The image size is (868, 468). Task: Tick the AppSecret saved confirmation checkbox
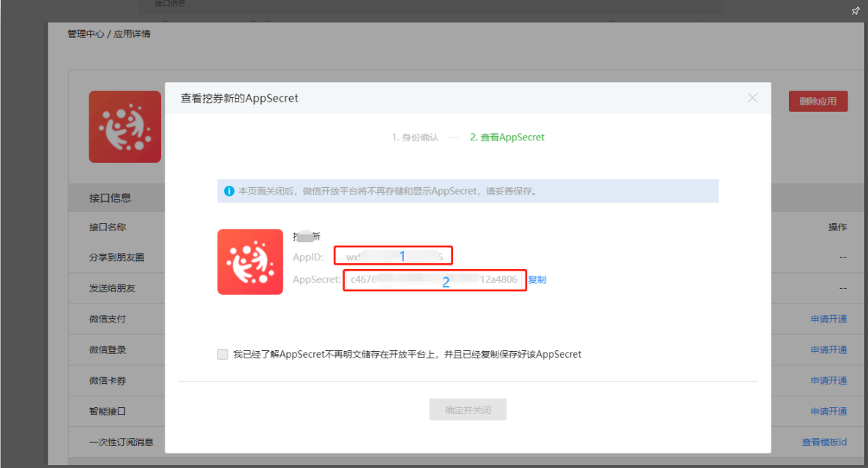click(x=222, y=354)
